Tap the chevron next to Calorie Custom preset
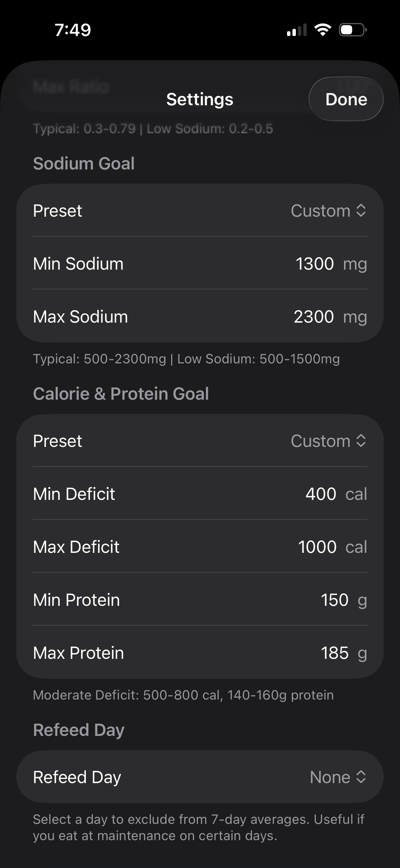This screenshot has height=868, width=400. coord(361,441)
